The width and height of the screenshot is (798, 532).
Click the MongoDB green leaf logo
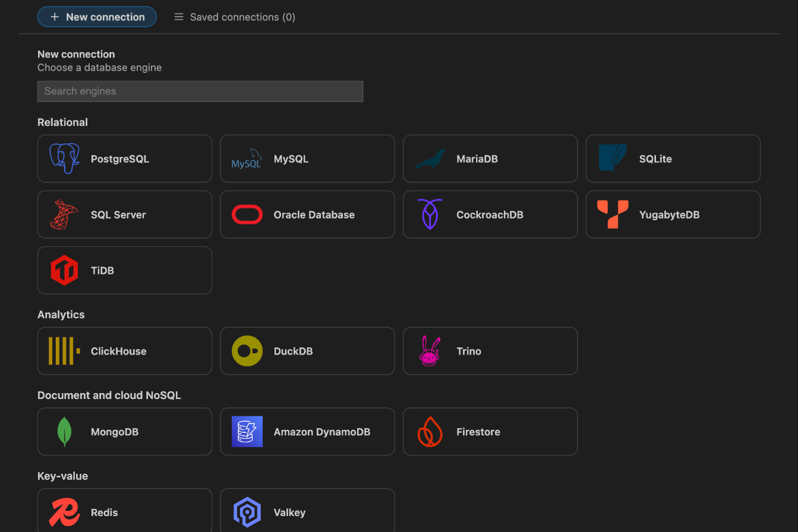(64, 432)
